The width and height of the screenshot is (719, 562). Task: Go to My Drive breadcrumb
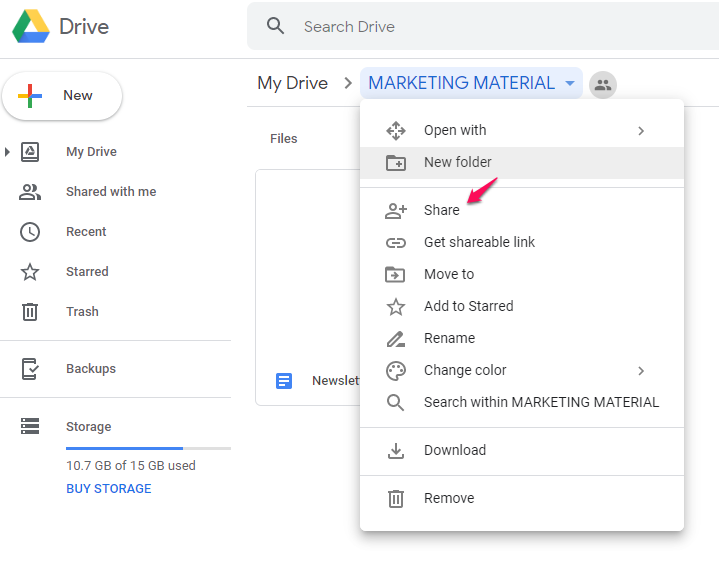(293, 83)
